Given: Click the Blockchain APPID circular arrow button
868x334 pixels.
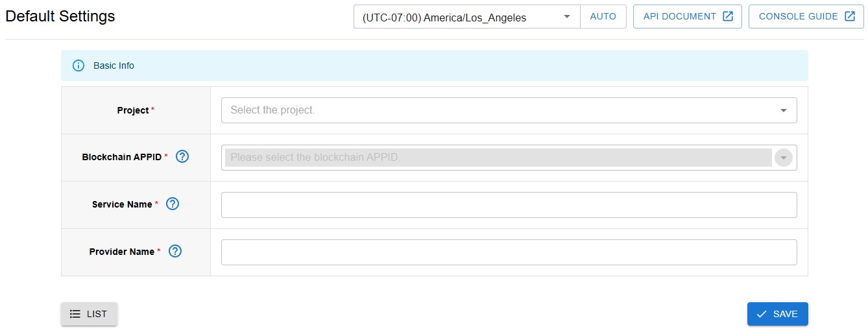Looking at the screenshot, I should pos(783,158).
